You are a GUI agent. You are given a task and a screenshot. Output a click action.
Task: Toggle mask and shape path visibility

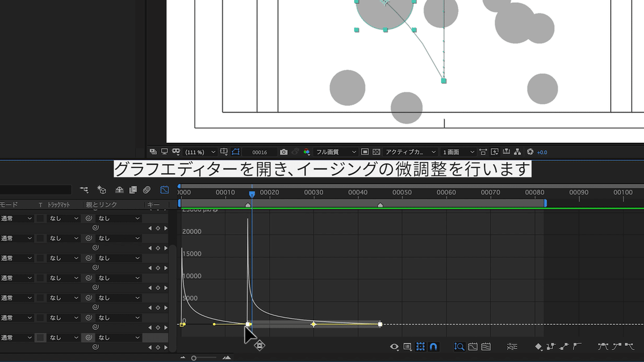(x=235, y=152)
